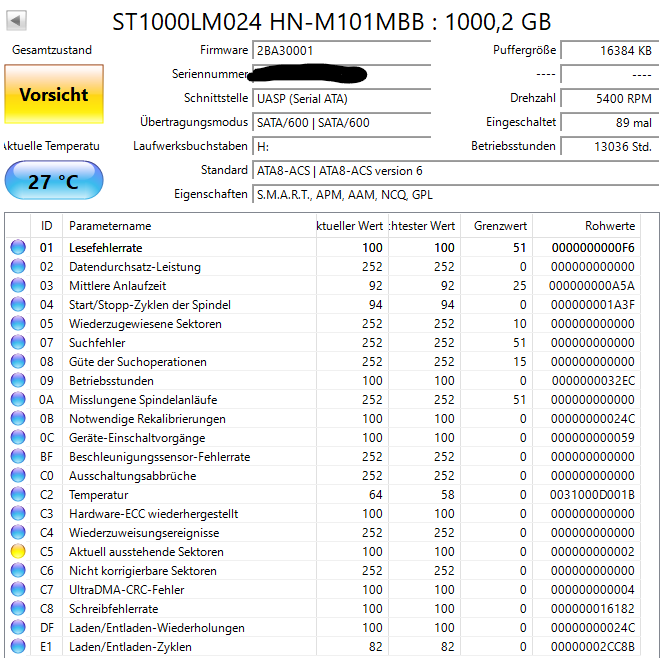Viewport: 665px width, 658px height.
Task: Click the Schnittstelle field UASP (Serial ATA)
Action: click(341, 98)
